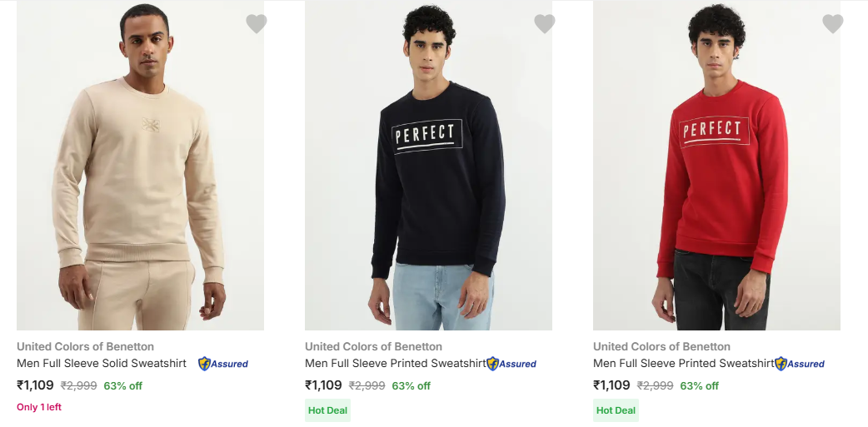
Task: Click ₹1,109 price of the beige sweatshirt
Action: (35, 385)
